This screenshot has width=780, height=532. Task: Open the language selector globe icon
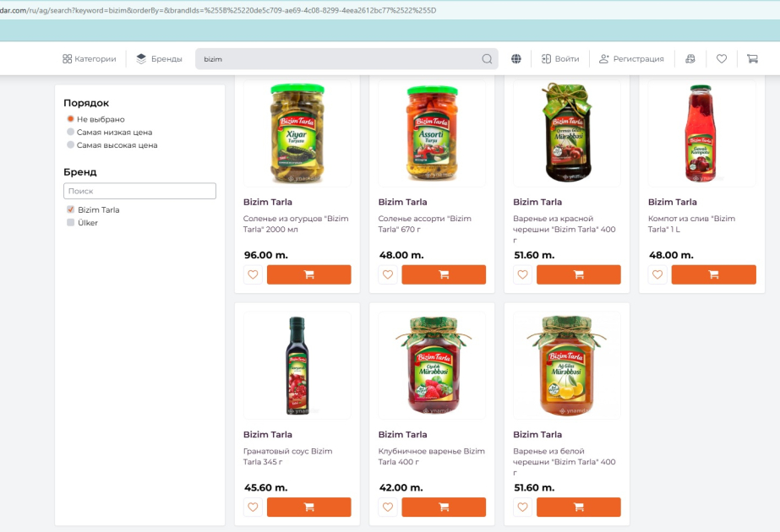coord(515,58)
